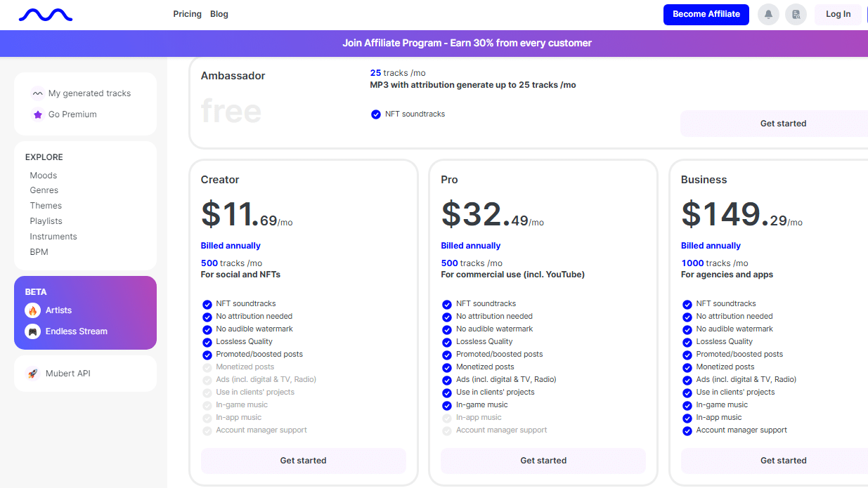Go to Blog in top navigation
Screen dimensions: 868x488
coord(219,14)
